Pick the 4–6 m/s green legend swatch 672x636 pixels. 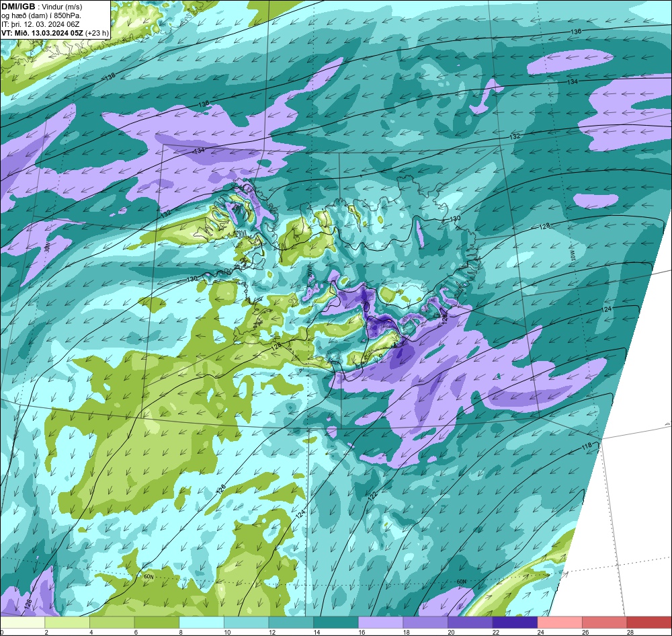pyautogui.click(x=112, y=623)
